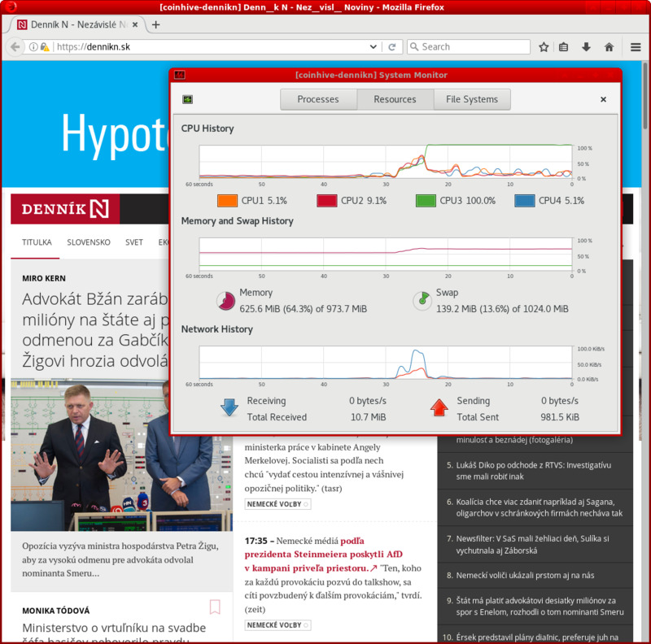Pick the red CPU2 color swatch
Image resolution: width=651 pixels, height=644 pixels.
click(327, 201)
